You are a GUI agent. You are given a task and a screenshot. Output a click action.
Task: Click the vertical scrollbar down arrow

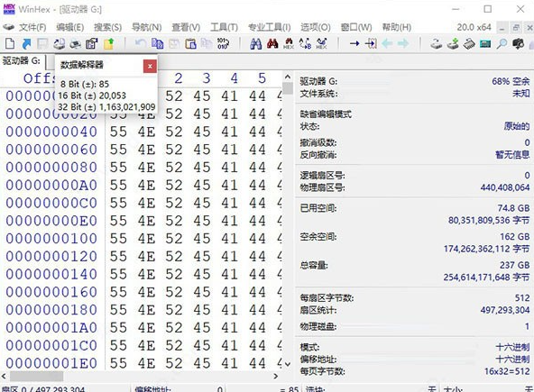[x=288, y=364]
